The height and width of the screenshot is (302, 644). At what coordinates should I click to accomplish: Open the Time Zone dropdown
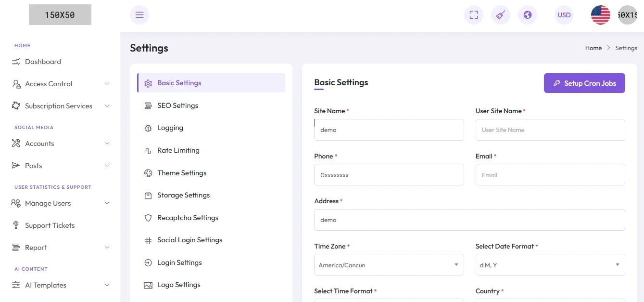click(x=389, y=265)
